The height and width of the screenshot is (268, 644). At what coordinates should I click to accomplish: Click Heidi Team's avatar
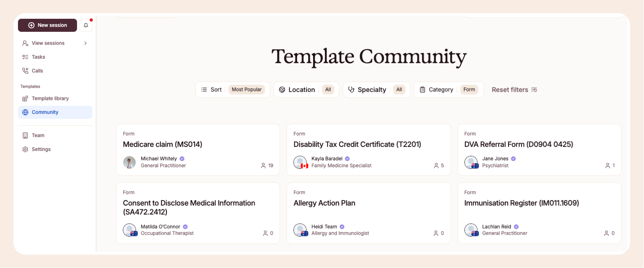[300, 230]
